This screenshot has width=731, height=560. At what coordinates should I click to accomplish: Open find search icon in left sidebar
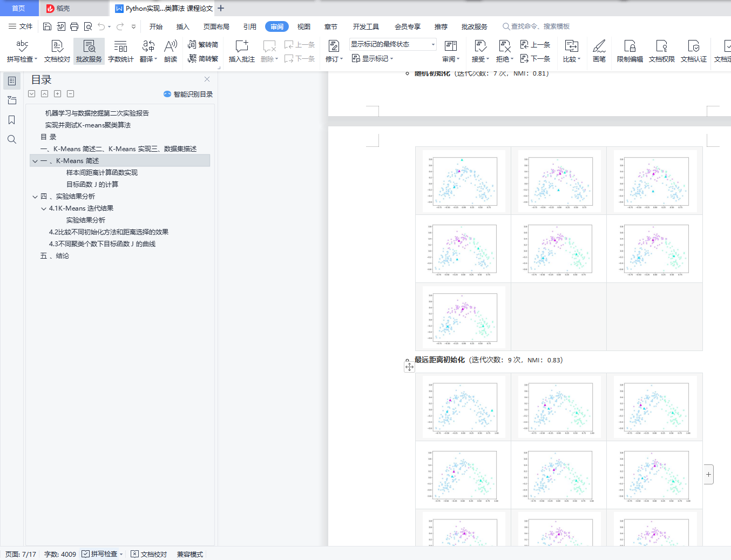click(12, 139)
